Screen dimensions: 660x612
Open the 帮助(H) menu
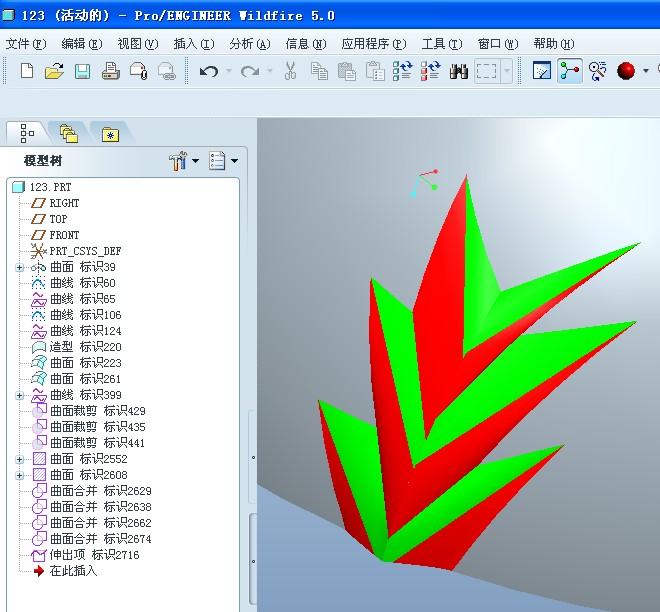point(554,44)
